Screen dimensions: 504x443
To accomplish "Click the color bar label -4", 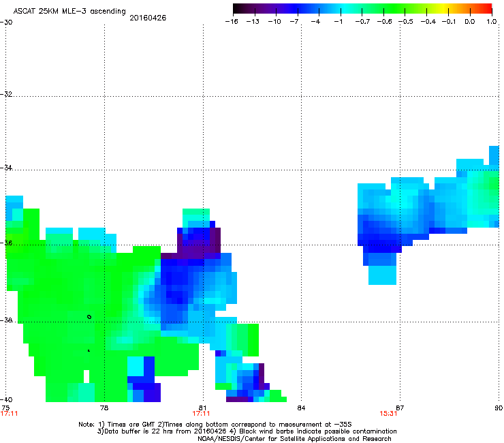I will [315, 22].
